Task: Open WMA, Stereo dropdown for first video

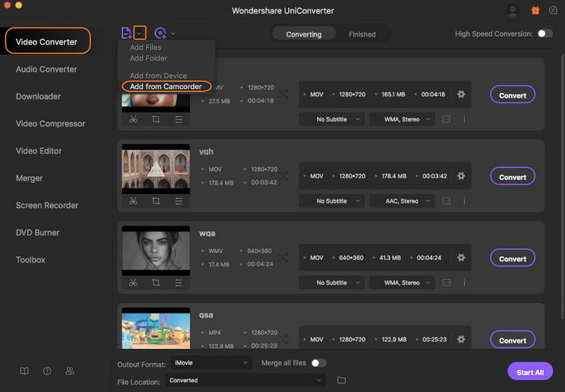Action: pyautogui.click(x=402, y=120)
